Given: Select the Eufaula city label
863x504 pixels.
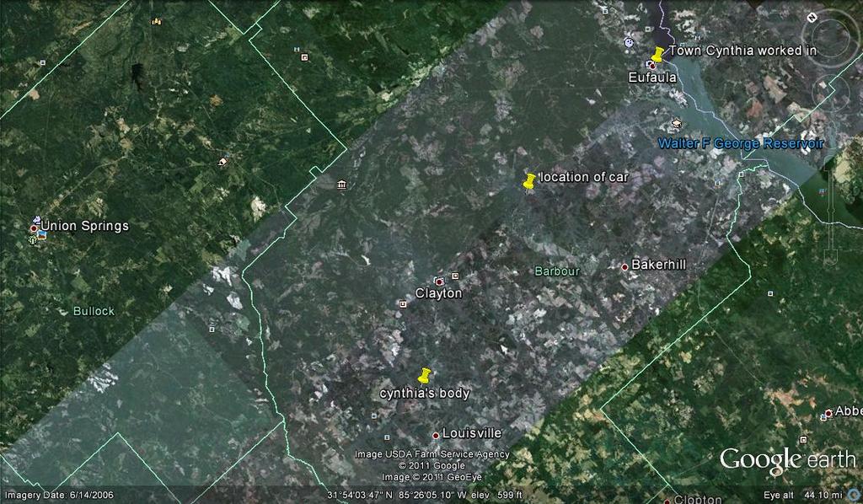Looking at the screenshot, I should (x=652, y=78).
